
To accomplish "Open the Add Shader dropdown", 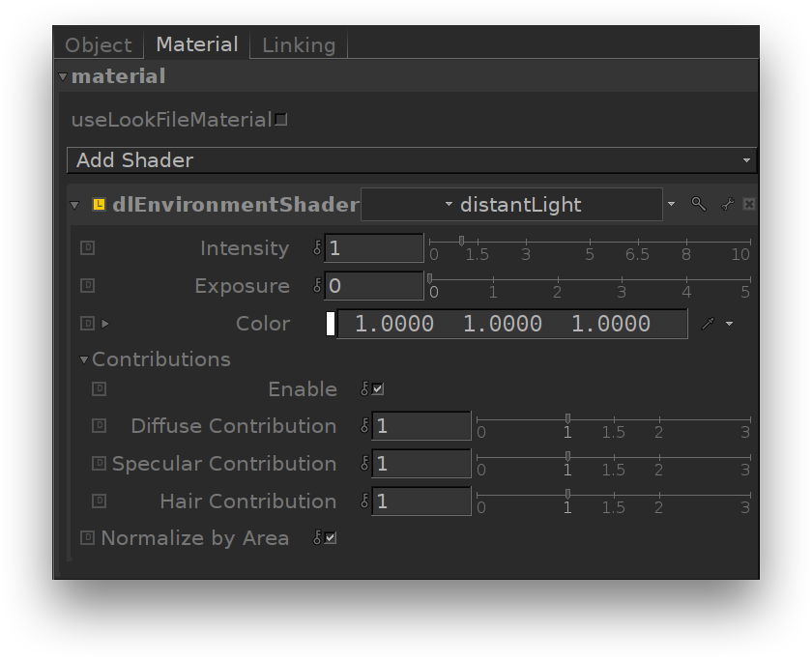I will 411,160.
